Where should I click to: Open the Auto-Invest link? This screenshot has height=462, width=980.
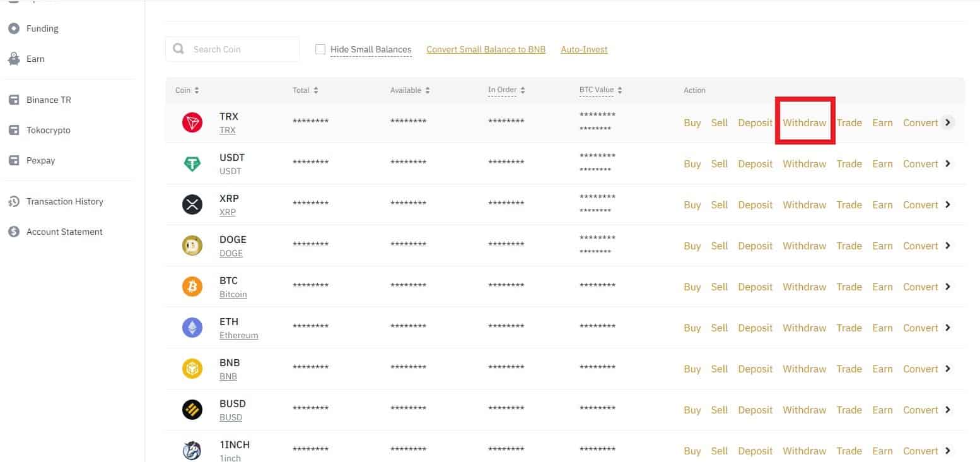pos(584,49)
